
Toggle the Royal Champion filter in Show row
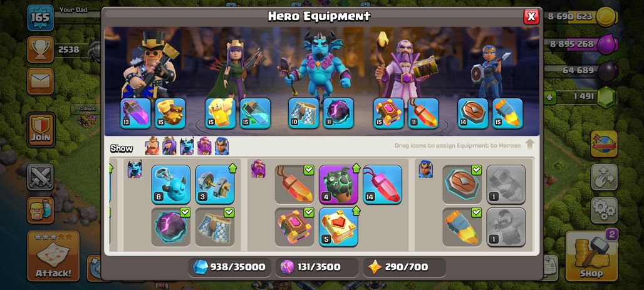point(222,146)
